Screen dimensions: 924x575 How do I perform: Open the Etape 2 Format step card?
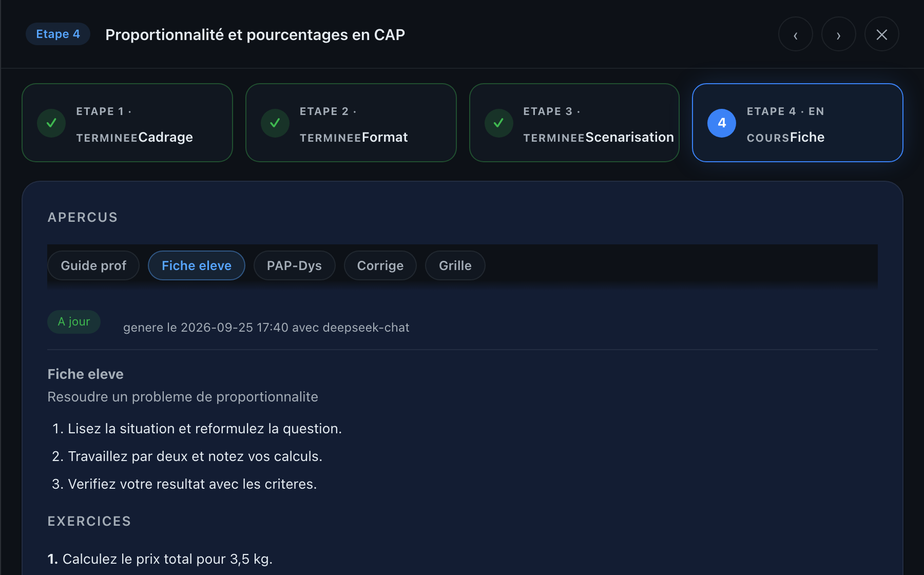point(351,123)
